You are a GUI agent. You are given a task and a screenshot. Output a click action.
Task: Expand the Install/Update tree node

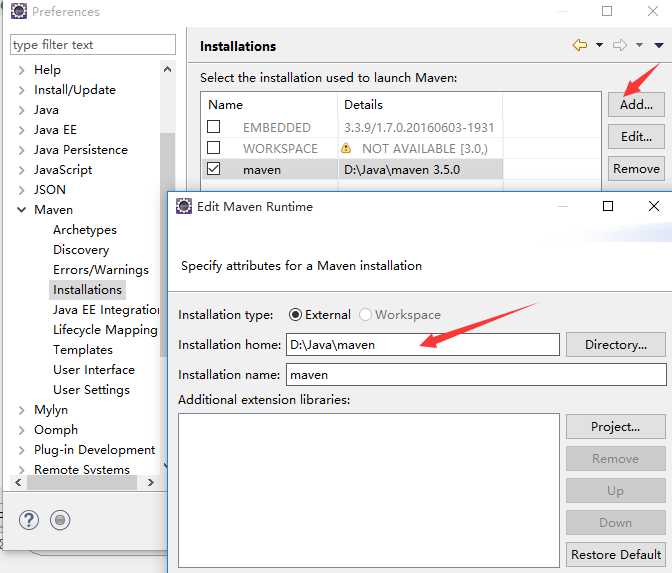[x=21, y=90]
